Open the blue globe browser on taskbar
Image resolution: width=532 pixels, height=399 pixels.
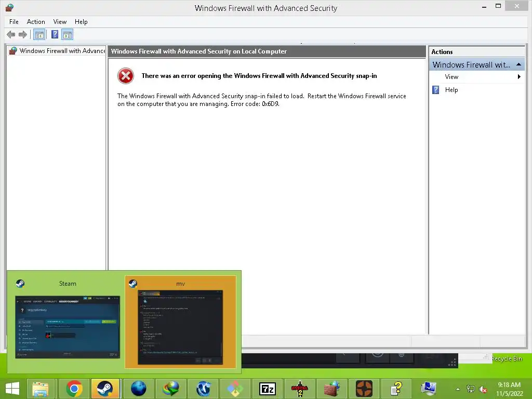138,389
